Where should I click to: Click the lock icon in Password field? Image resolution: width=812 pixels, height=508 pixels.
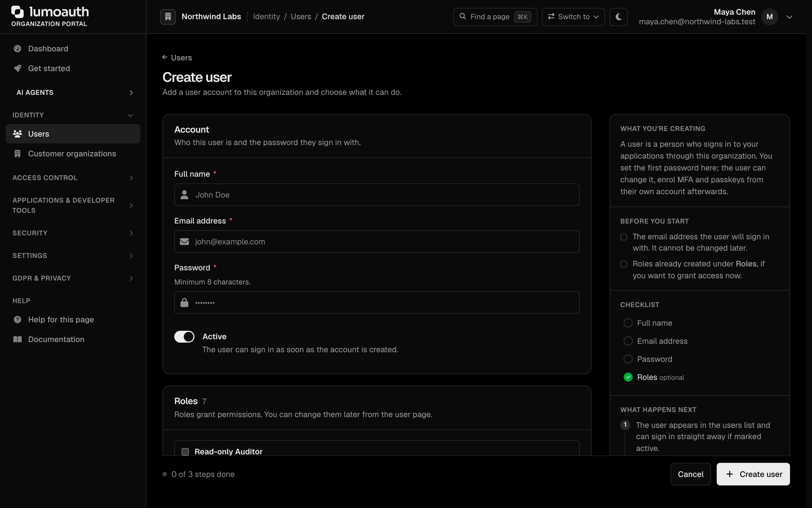pyautogui.click(x=184, y=303)
